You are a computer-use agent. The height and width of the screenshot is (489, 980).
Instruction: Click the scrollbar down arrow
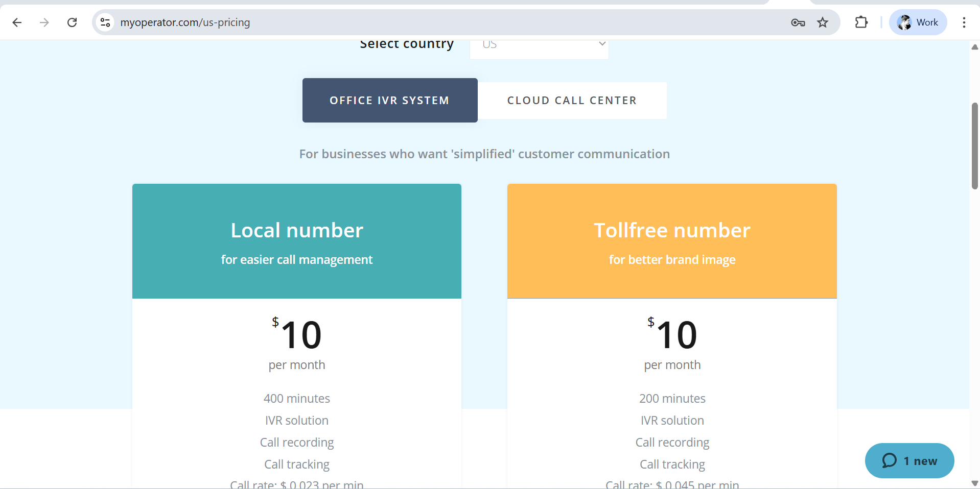(974, 483)
